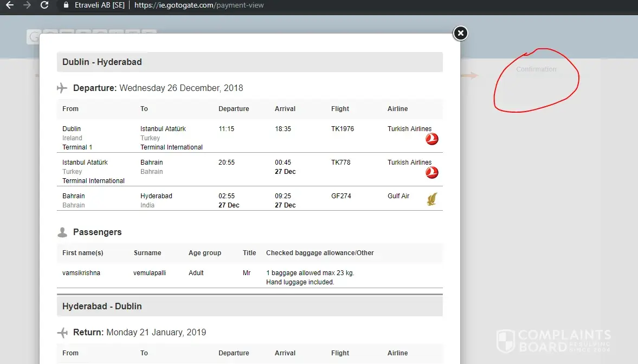Click Turkish Airlines logo for flight TK1976
The height and width of the screenshot is (364, 638).
(431, 139)
